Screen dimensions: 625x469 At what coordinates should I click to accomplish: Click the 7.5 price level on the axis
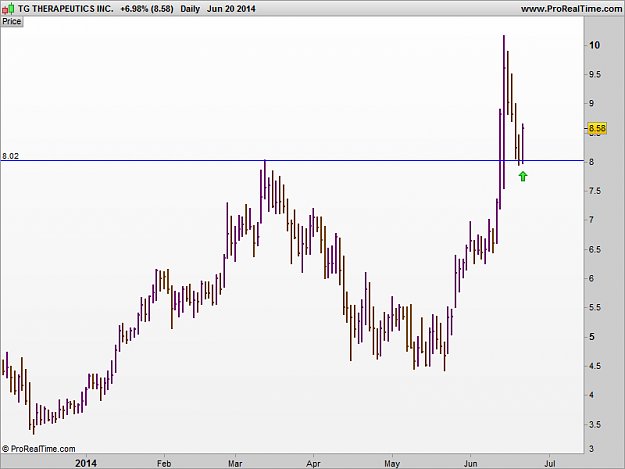click(x=595, y=191)
